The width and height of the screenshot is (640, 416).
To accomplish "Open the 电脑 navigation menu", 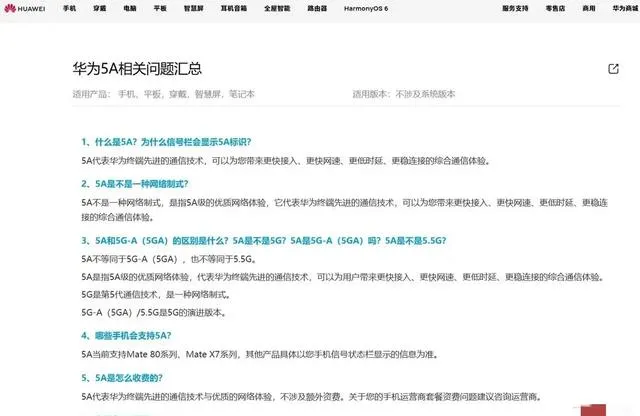I will [x=130, y=8].
